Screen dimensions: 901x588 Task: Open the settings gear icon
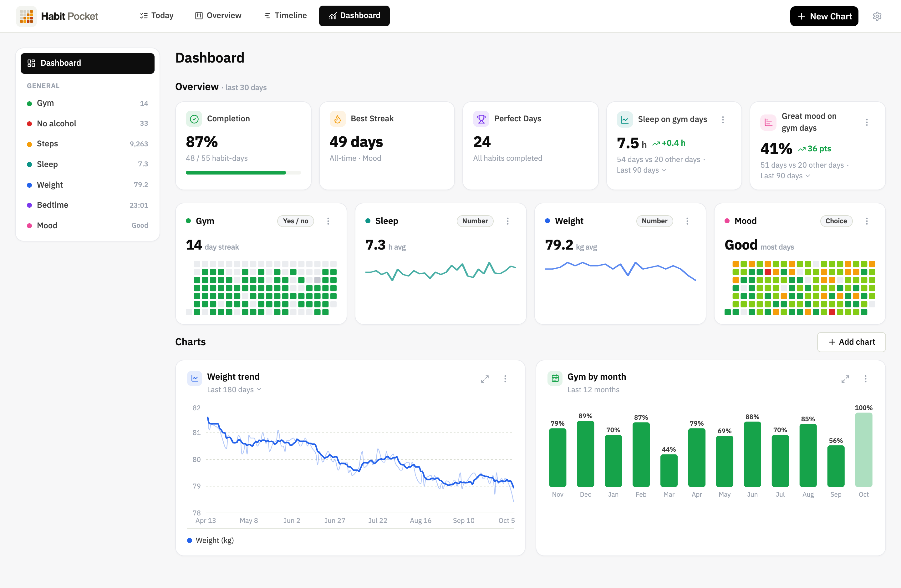pyautogui.click(x=877, y=16)
